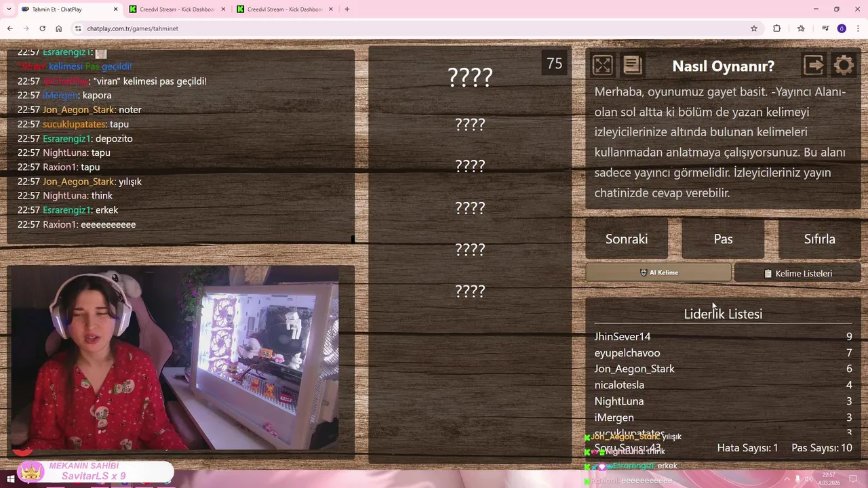Click chat message 'NightLuna: think'
Image resolution: width=868 pixels, height=488 pixels.
pos(64,196)
